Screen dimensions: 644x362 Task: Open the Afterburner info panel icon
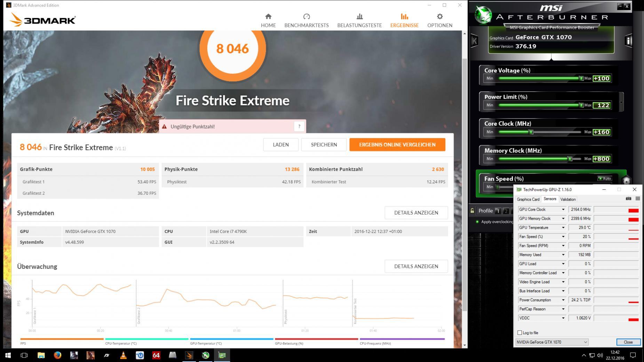coord(628,41)
